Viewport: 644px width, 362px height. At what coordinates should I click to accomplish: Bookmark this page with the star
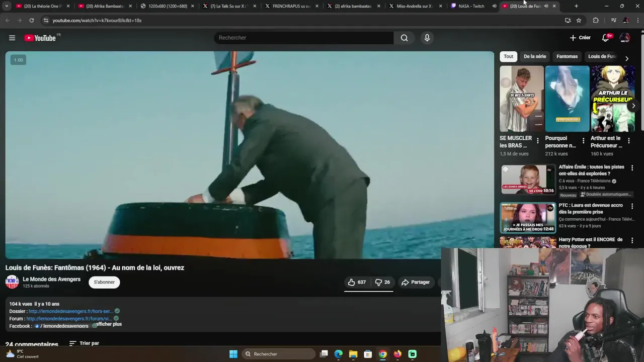pyautogui.click(x=579, y=20)
